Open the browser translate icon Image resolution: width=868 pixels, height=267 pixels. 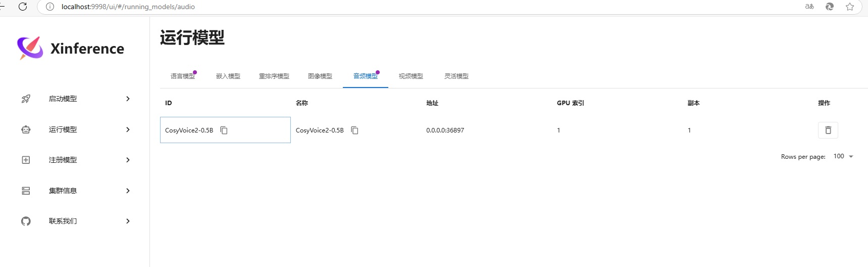[x=809, y=7]
